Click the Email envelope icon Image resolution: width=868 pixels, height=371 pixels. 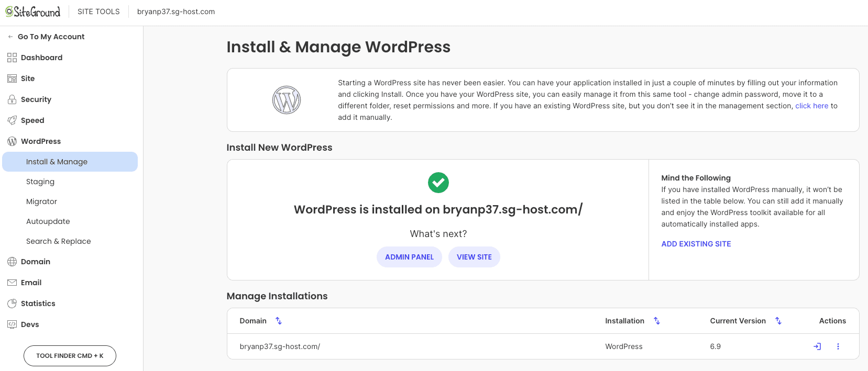pos(12,283)
